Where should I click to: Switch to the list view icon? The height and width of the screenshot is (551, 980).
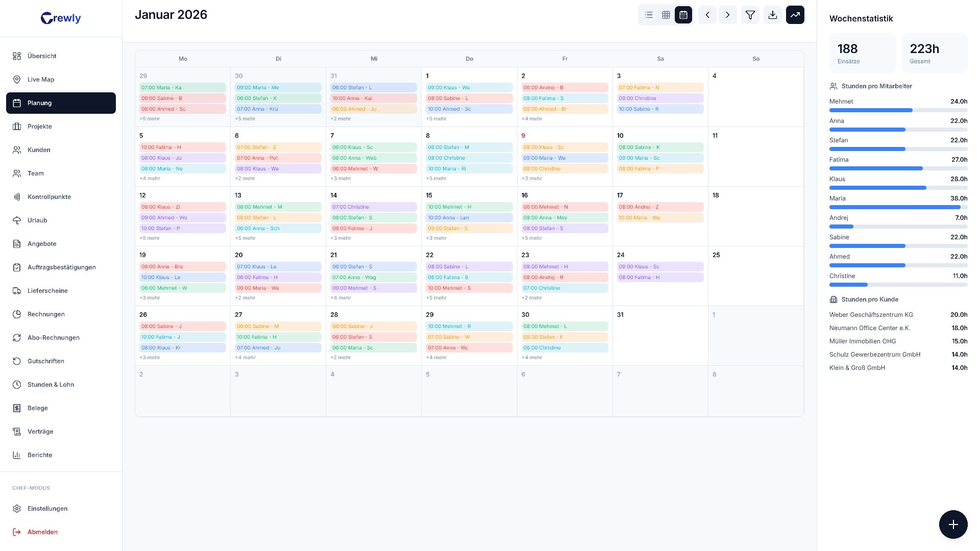(x=648, y=15)
